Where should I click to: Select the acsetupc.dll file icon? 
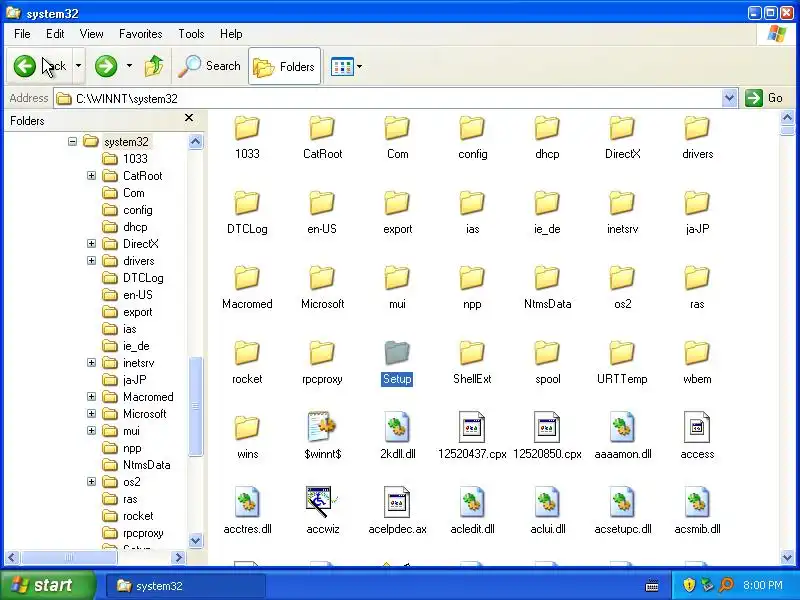[x=622, y=502]
